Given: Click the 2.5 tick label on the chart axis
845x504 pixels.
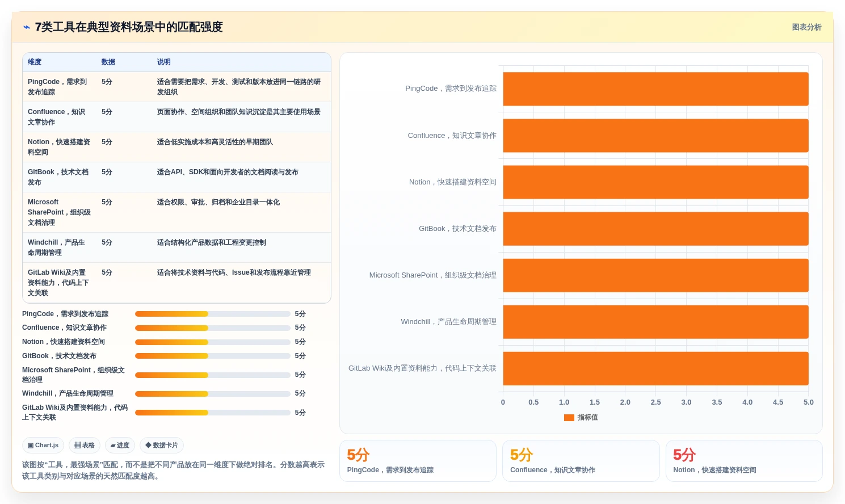Looking at the screenshot, I should [x=655, y=402].
